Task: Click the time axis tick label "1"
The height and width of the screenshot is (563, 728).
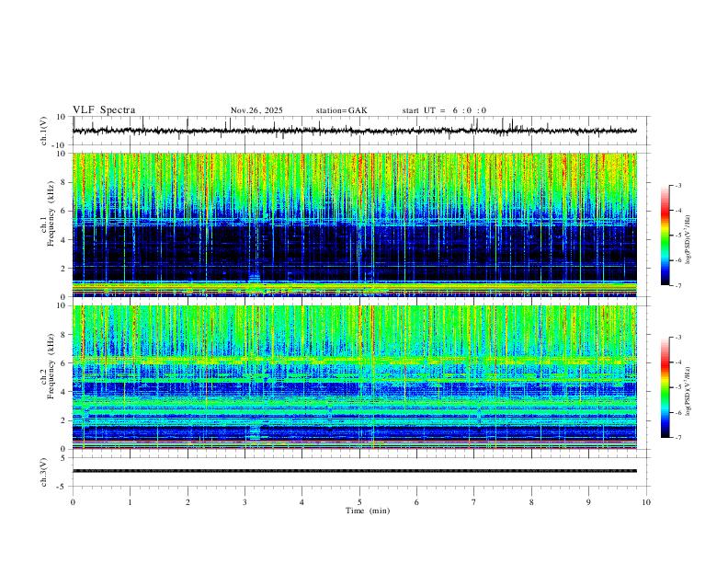Action: pyautogui.click(x=130, y=502)
